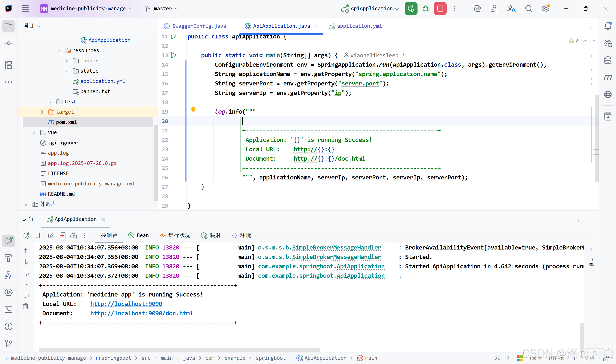Select pom.xml in project tree
616x364 pixels.
click(88, 122)
